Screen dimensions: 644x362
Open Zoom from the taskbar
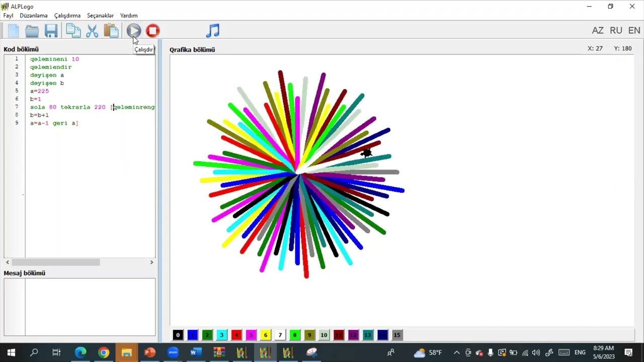point(173,352)
